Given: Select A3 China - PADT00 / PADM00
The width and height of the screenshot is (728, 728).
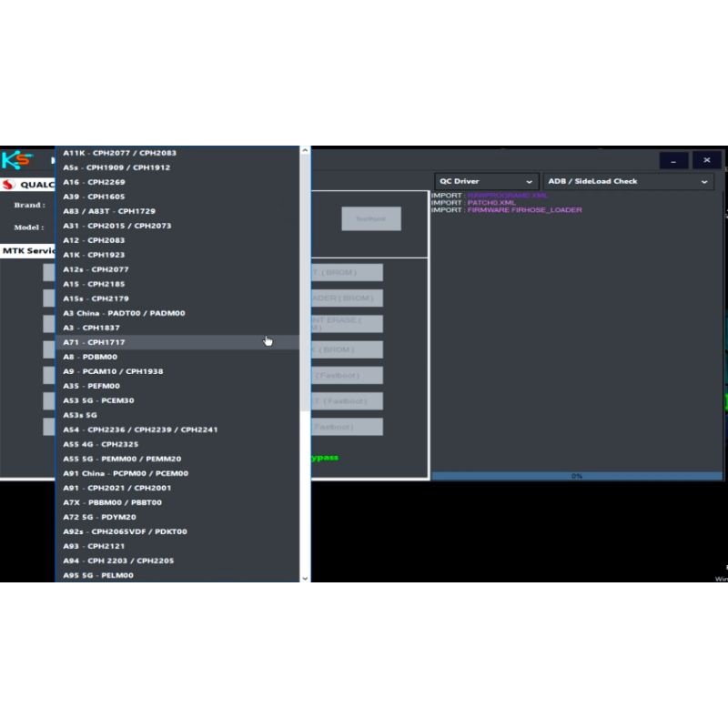Looking at the screenshot, I should click(177, 313).
